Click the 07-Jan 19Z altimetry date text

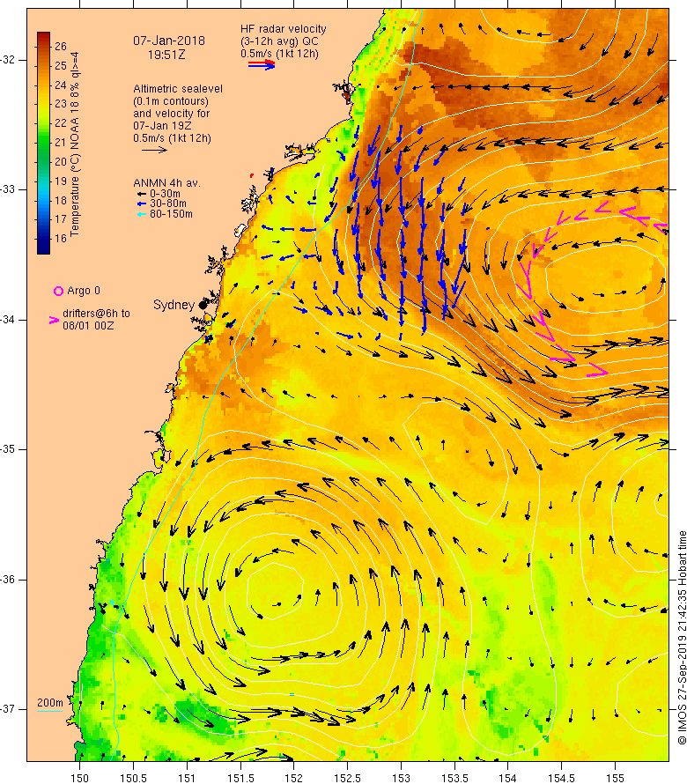[x=162, y=126]
